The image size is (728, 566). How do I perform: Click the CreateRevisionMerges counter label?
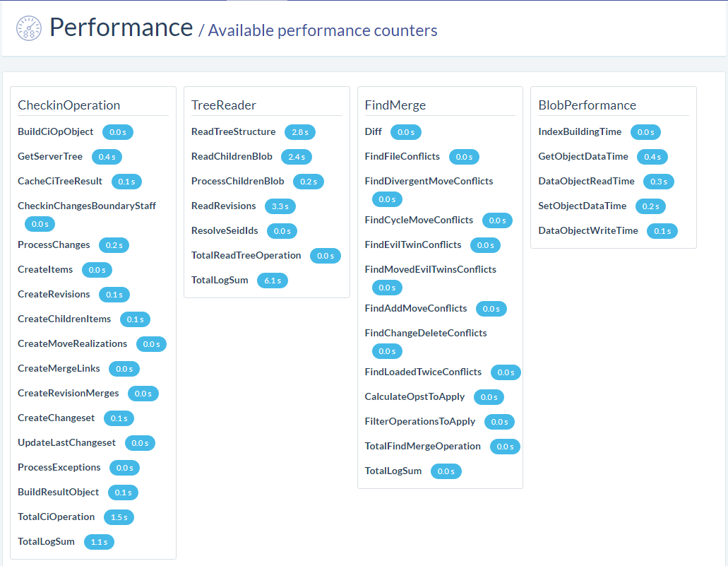click(x=68, y=393)
